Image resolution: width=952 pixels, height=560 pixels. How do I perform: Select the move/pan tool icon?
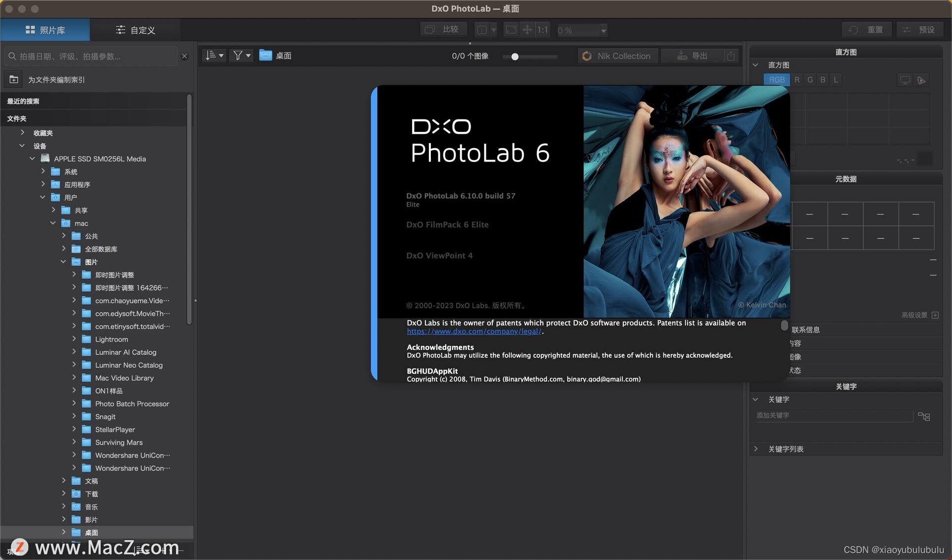click(527, 30)
